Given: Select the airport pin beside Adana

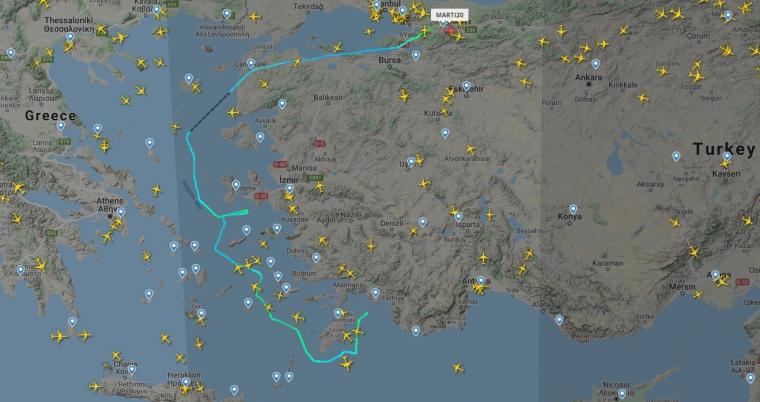Looking at the screenshot, I should 715,275.
